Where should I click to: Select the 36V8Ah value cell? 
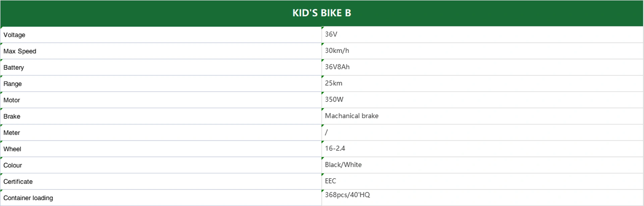(482, 67)
